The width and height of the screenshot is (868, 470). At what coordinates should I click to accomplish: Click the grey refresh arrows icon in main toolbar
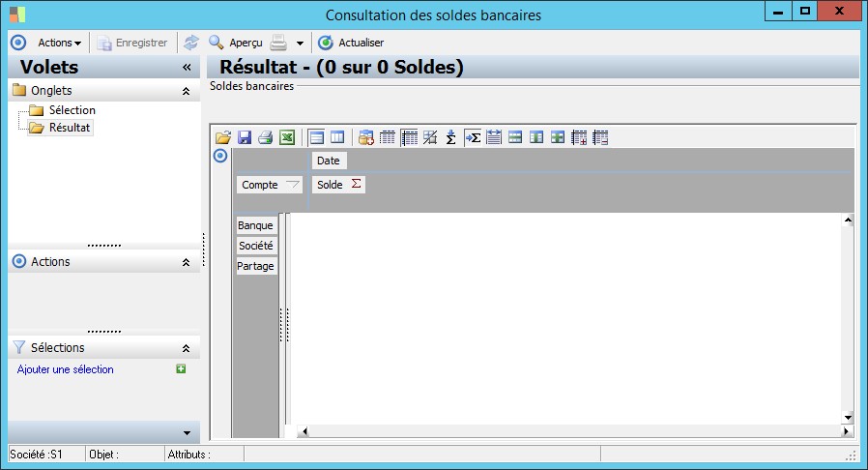tap(191, 43)
